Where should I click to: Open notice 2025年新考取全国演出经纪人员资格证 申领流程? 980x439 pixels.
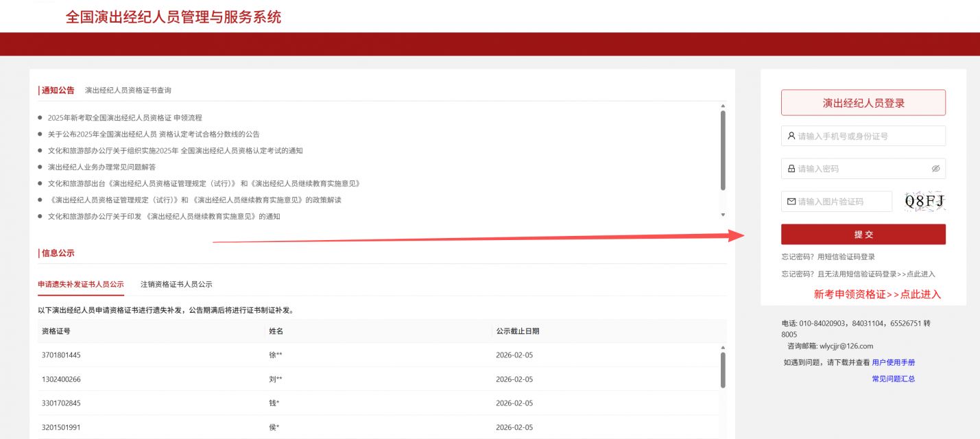125,118
